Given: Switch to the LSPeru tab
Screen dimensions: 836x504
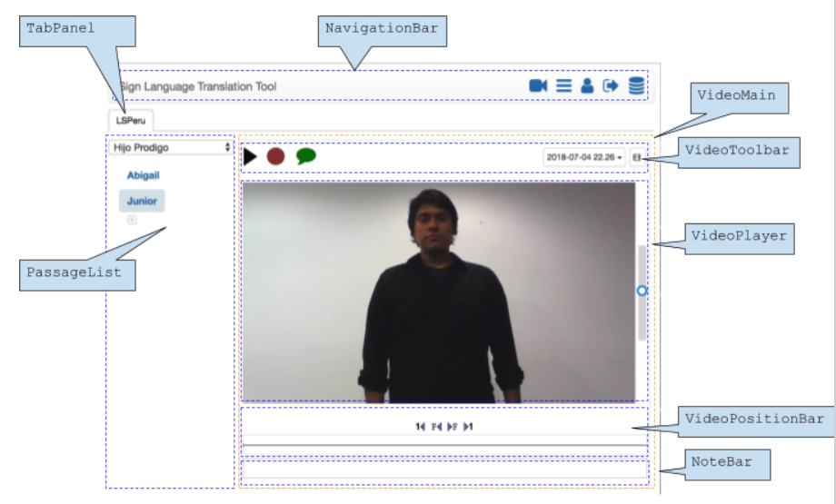Looking at the screenshot, I should [x=131, y=121].
